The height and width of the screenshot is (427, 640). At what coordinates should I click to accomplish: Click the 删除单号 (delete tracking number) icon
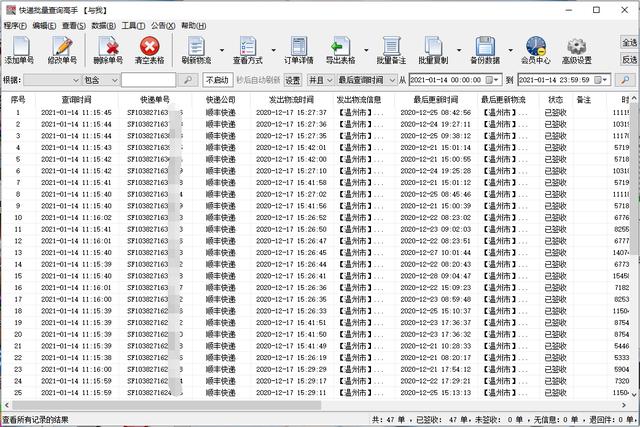(x=107, y=49)
